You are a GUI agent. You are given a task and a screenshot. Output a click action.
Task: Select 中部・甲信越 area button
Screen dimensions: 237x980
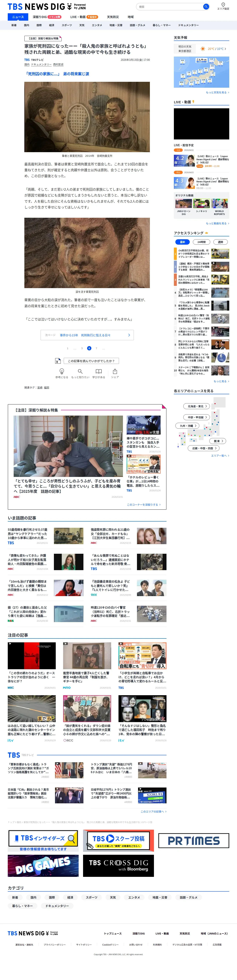pyautogui.click(x=197, y=417)
